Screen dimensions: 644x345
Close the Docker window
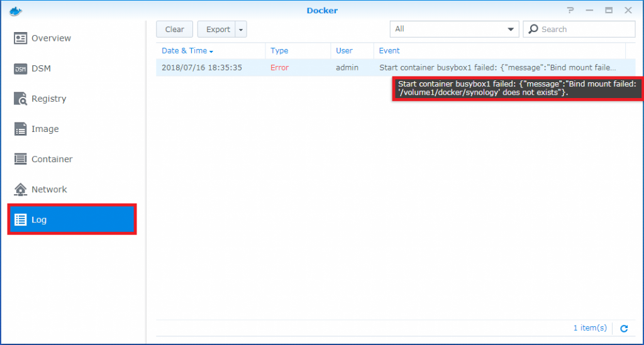[x=628, y=10]
